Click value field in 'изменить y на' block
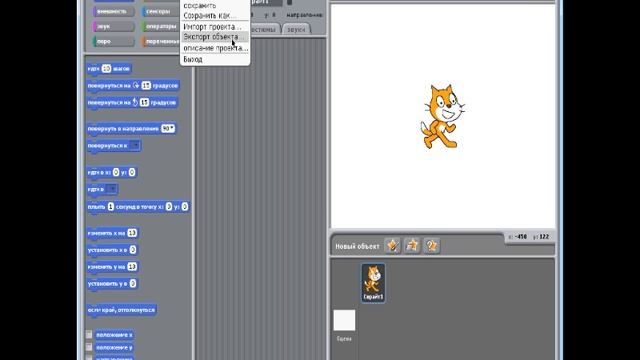Screen dimensions: 640x360 point(132,267)
